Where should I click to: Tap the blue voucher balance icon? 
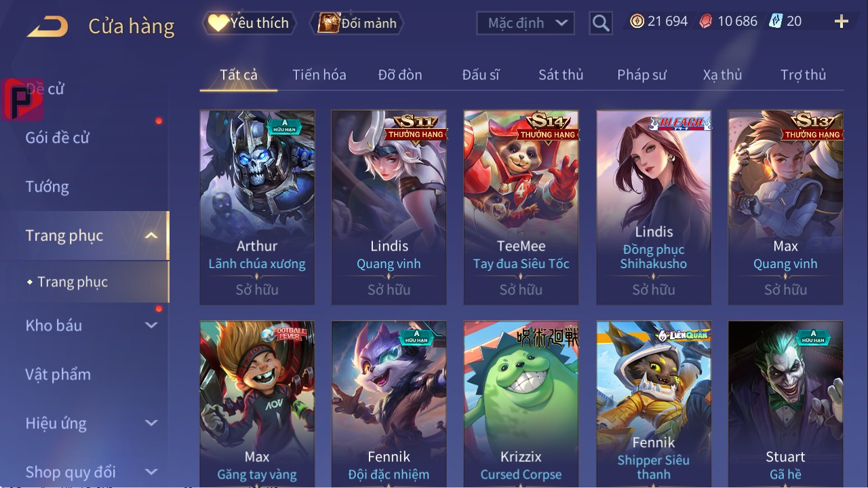[775, 22]
